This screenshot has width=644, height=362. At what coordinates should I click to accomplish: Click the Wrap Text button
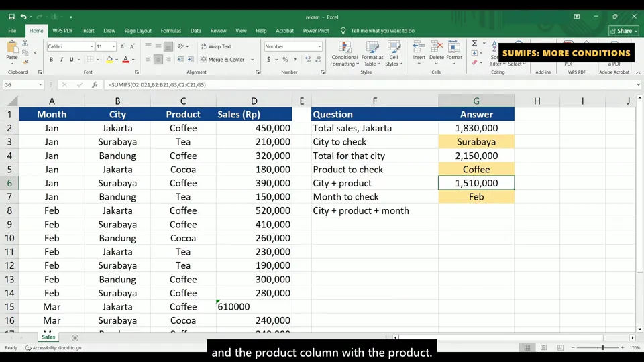[x=216, y=46]
